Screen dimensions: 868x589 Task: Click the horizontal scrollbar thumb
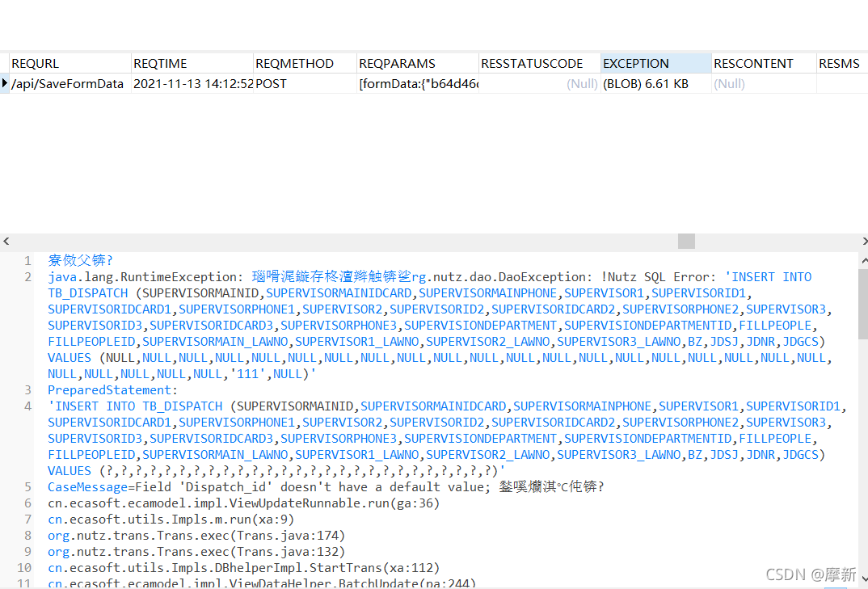685,240
